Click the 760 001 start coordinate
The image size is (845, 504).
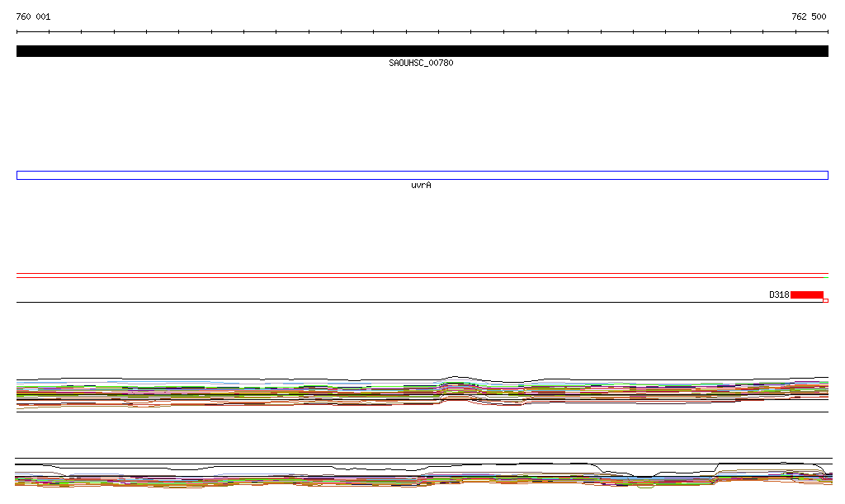click(x=33, y=16)
